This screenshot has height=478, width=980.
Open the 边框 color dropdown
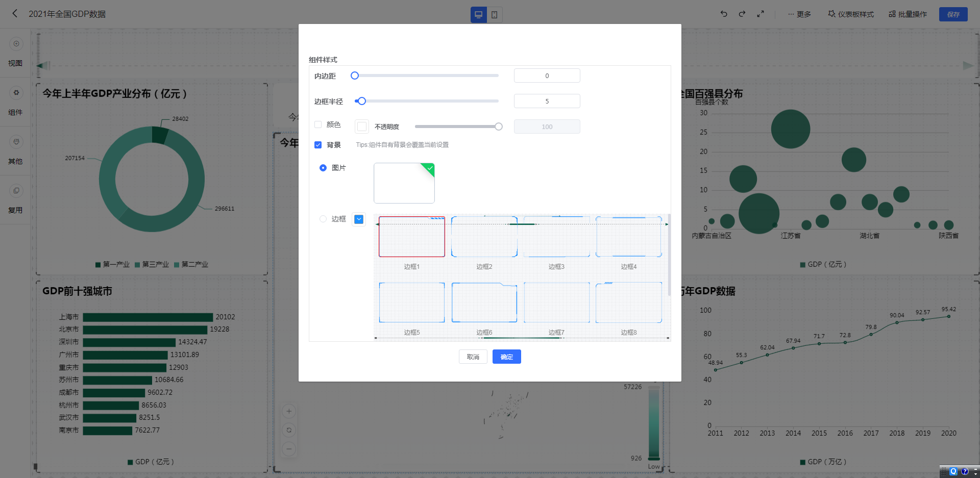[359, 219]
